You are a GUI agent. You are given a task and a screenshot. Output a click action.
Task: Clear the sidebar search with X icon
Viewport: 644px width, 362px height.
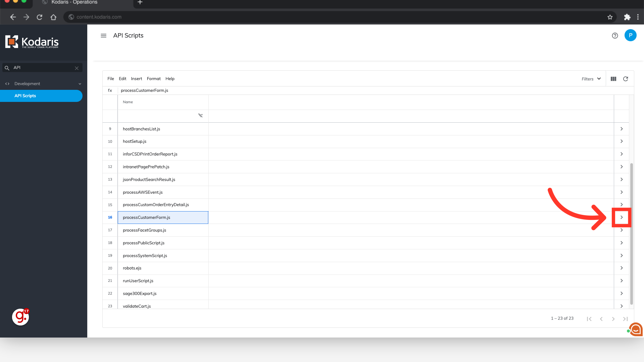(x=77, y=68)
